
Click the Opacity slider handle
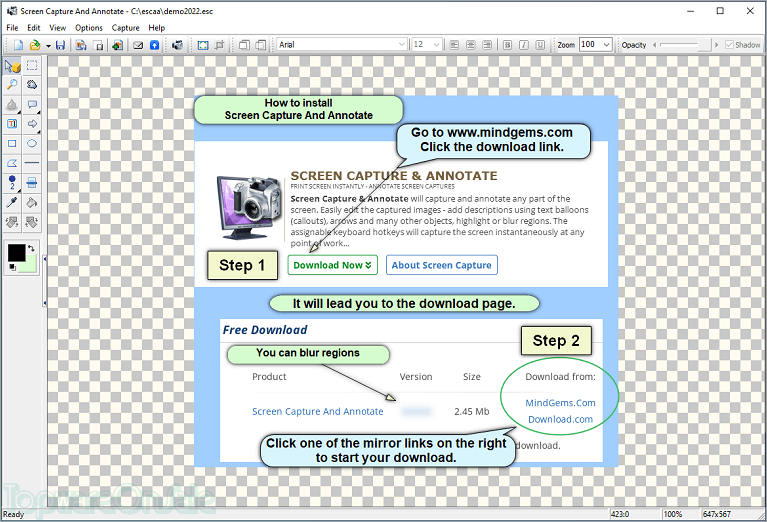704,45
